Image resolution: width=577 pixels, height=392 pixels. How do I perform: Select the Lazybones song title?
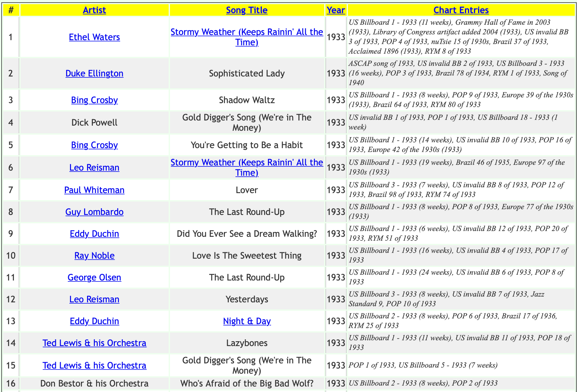pyautogui.click(x=247, y=343)
